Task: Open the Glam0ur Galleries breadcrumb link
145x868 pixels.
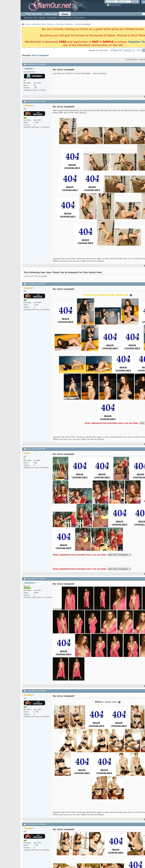Action: click(65, 24)
